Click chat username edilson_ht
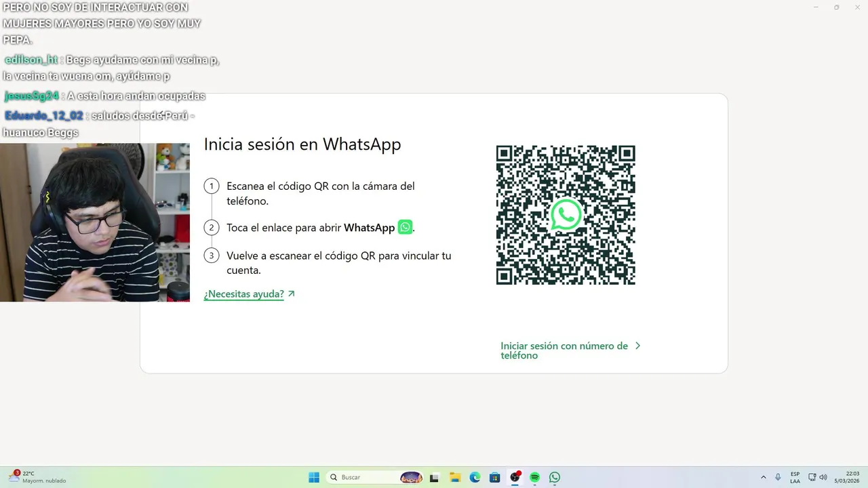 (x=31, y=60)
